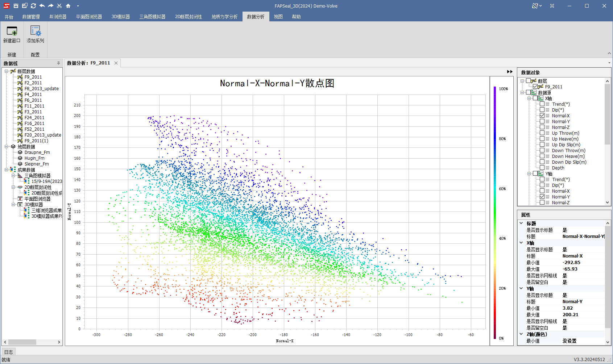Click the 数据栈 horizontal scrollbar thumb
Viewport: 613px width, 364px height.
(x=22, y=342)
